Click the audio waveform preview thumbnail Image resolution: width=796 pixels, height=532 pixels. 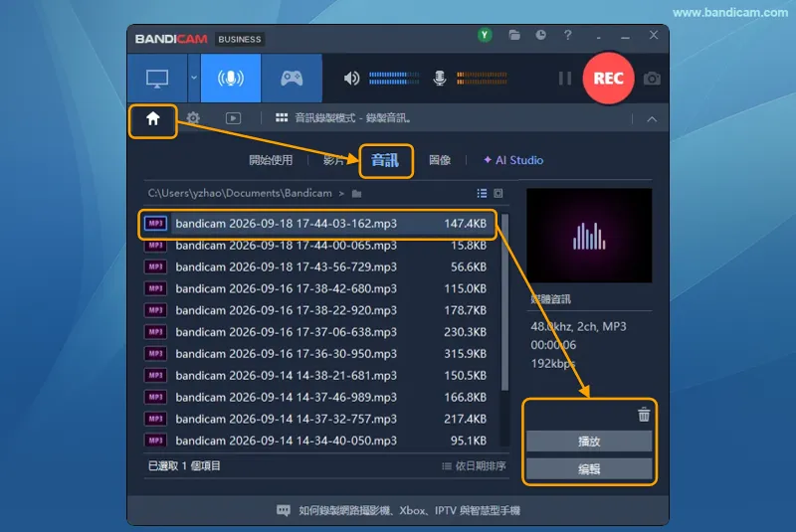(x=589, y=236)
